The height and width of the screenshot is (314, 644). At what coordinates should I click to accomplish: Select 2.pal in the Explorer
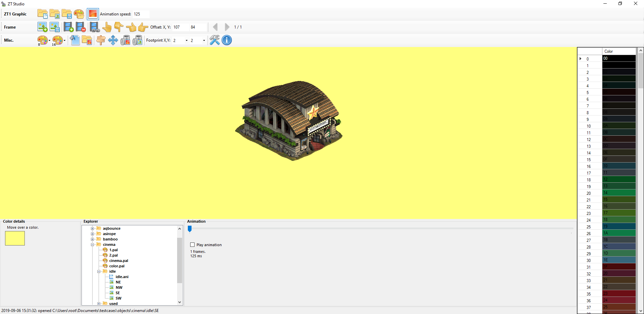[x=113, y=255]
